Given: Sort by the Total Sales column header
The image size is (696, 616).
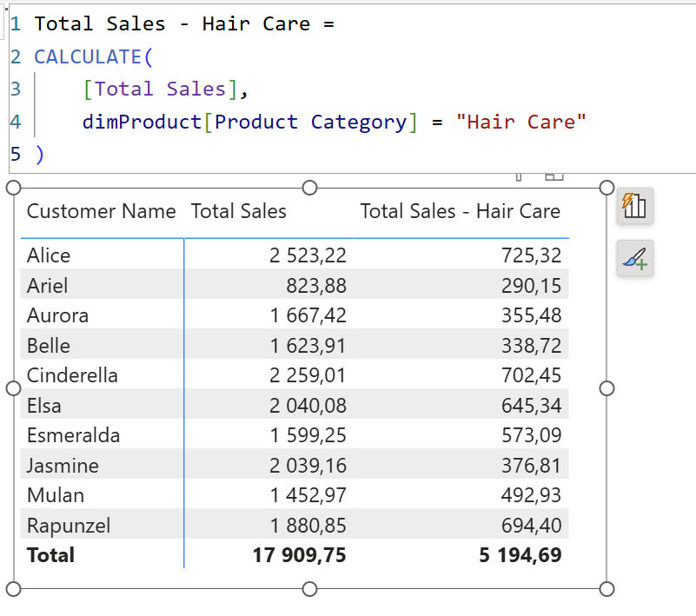Looking at the screenshot, I should coord(238,211).
